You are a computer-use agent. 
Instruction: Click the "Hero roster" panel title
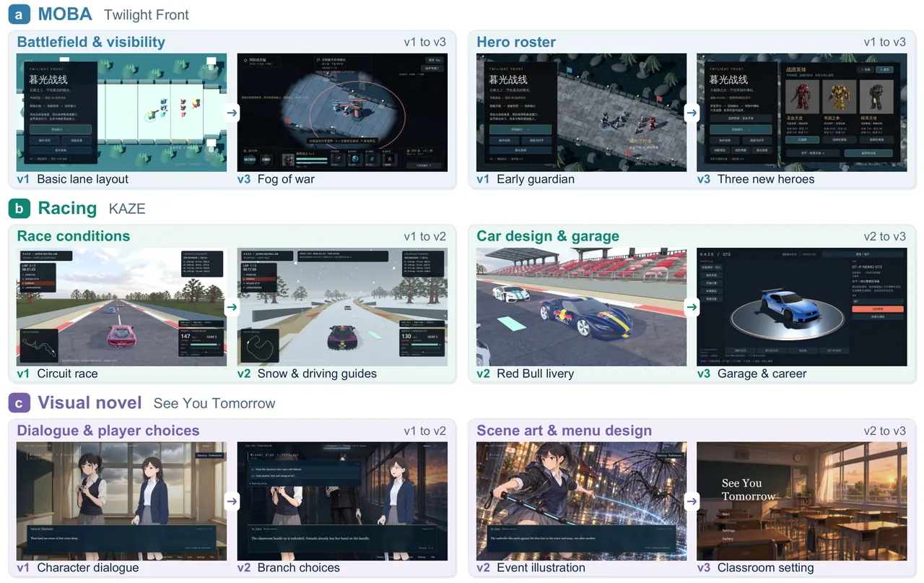pyautogui.click(x=516, y=42)
